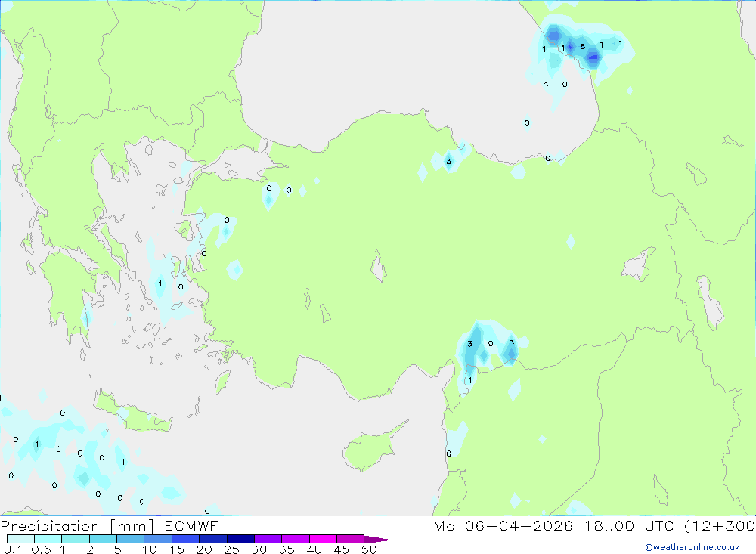Image resolution: width=756 pixels, height=554 pixels.
Task: Open the weatheronline.co.uk copyright link
Action: coord(692,547)
